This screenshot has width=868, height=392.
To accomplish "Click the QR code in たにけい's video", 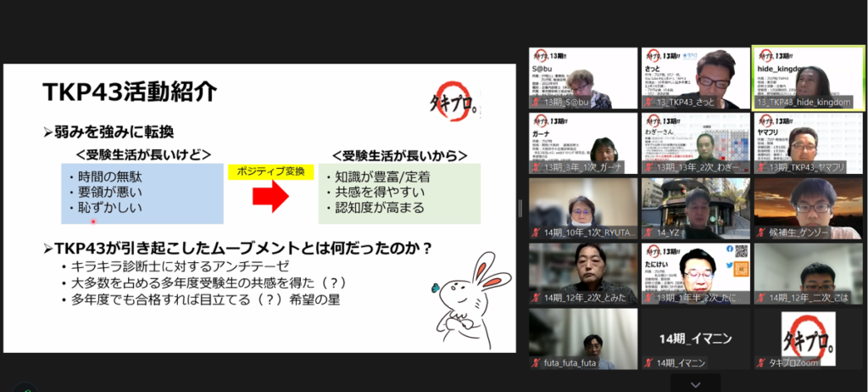I will pyautogui.click(x=741, y=251).
